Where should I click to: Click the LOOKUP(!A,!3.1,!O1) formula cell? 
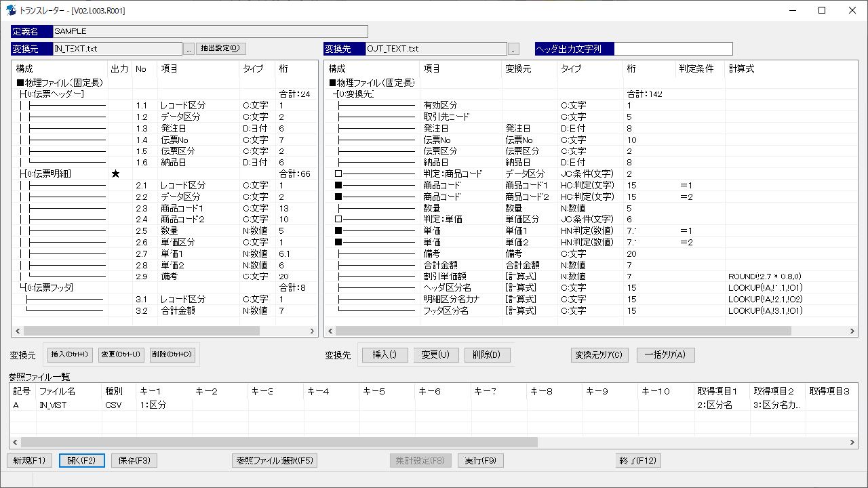766,310
